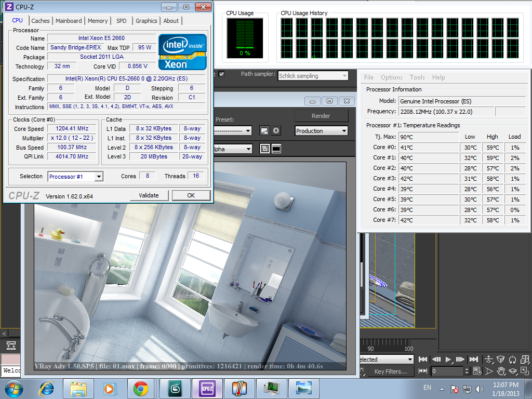Click the dolly arrows viewport icon
Screen dimensions: 532x399
tap(489, 360)
